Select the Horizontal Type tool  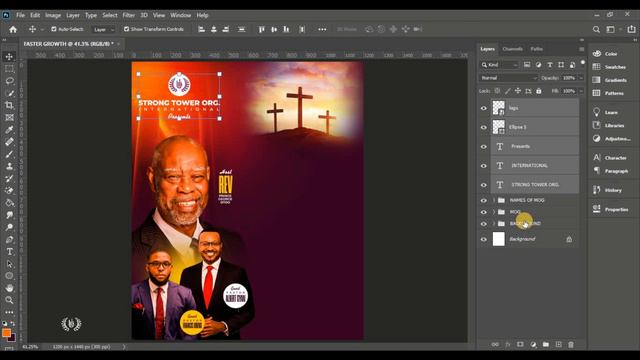pos(9,252)
